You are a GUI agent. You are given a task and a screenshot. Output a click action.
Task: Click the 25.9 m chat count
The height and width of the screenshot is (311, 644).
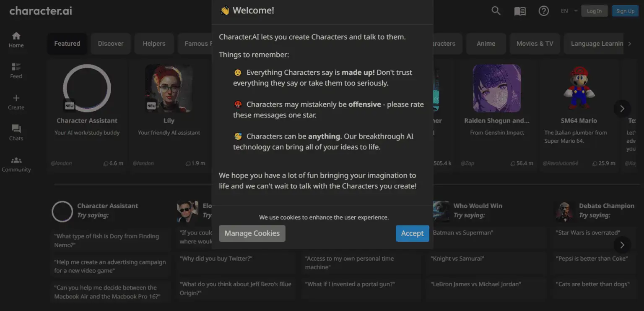pyautogui.click(x=604, y=163)
